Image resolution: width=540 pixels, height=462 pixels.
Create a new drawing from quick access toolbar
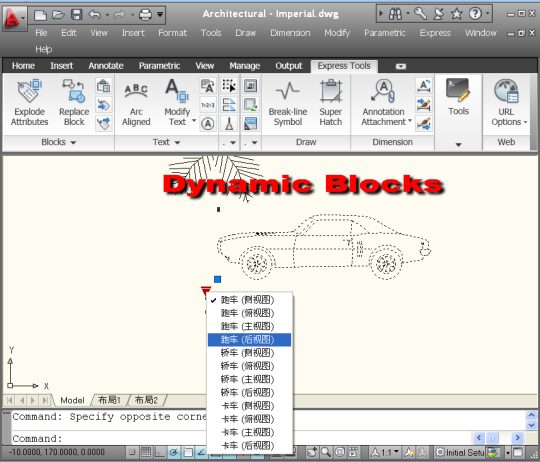click(40, 15)
